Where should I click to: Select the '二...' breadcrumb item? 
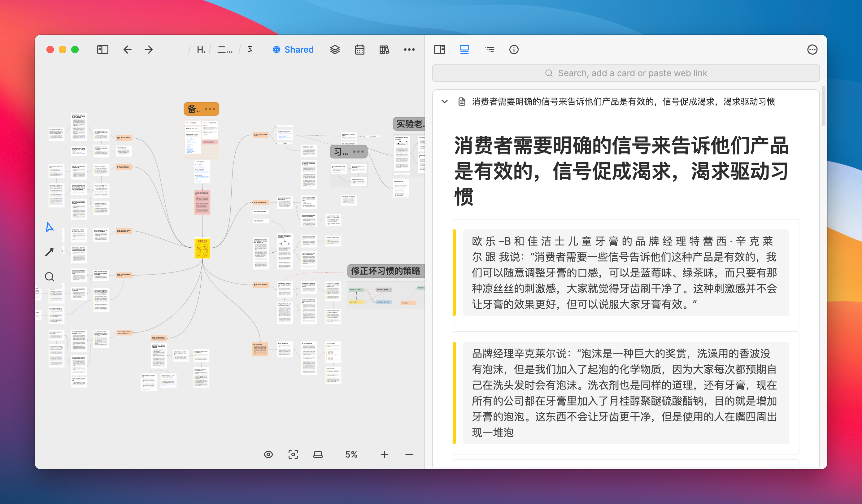[x=225, y=50]
